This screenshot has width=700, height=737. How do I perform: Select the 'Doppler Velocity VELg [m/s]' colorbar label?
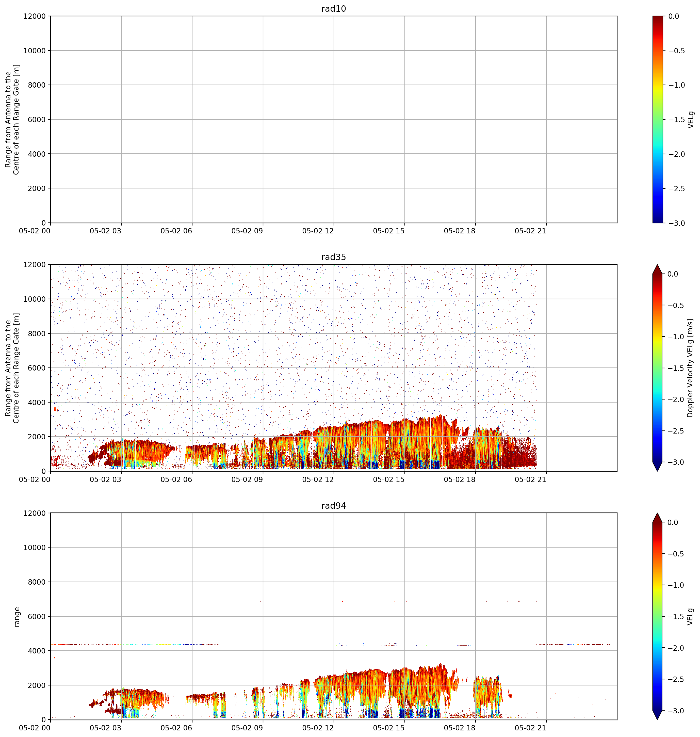690,368
